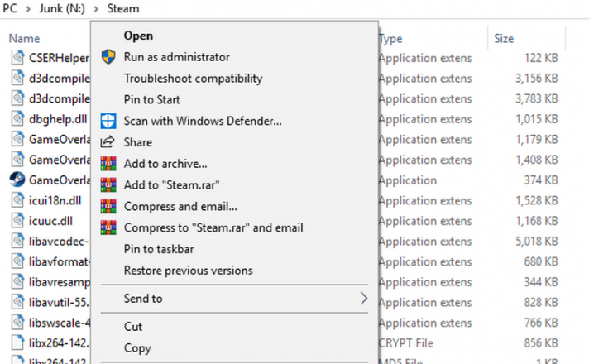Click the Share arrow icon

108,142
